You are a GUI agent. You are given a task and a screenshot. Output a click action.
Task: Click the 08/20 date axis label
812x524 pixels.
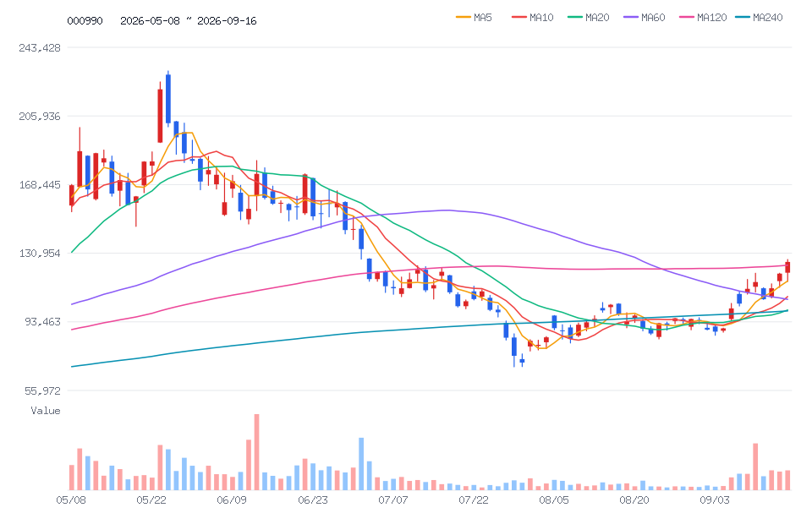pos(634,500)
